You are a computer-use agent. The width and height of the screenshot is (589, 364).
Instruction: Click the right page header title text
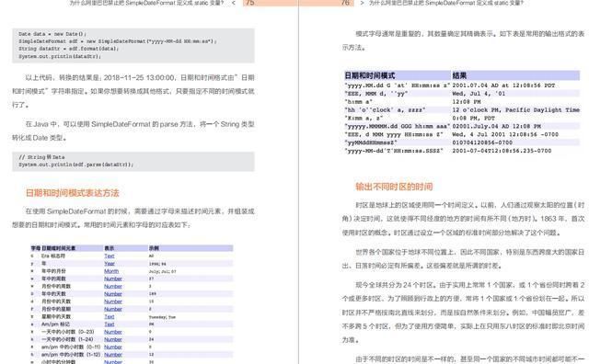(445, 3)
